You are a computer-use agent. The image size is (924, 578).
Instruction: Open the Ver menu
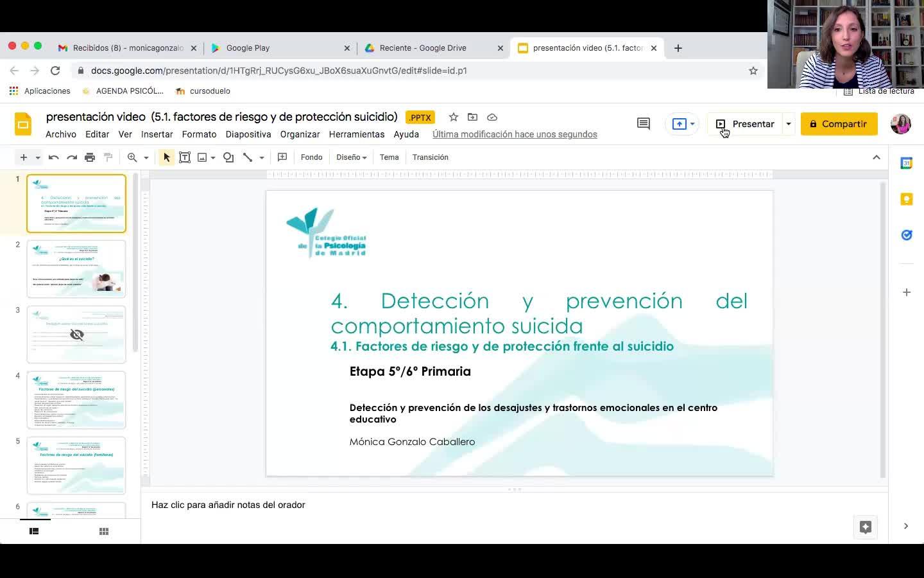(x=125, y=134)
